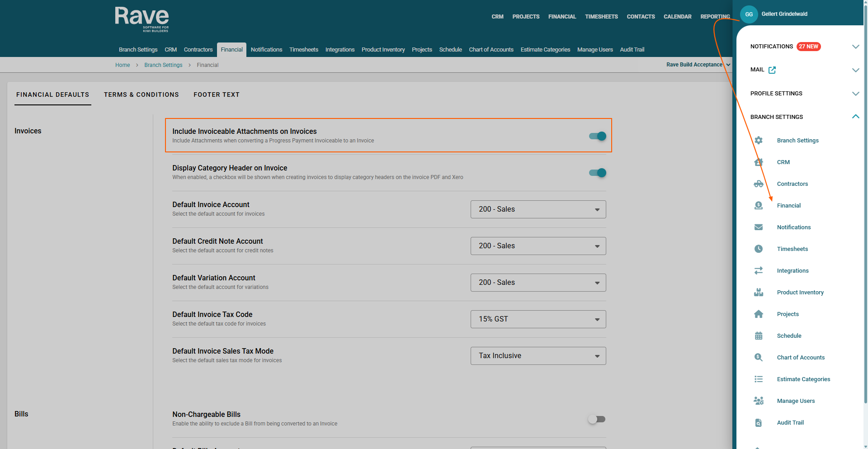The width and height of the screenshot is (868, 449).
Task: Open the Default Invoice Tax Code dropdown
Action: click(538, 319)
